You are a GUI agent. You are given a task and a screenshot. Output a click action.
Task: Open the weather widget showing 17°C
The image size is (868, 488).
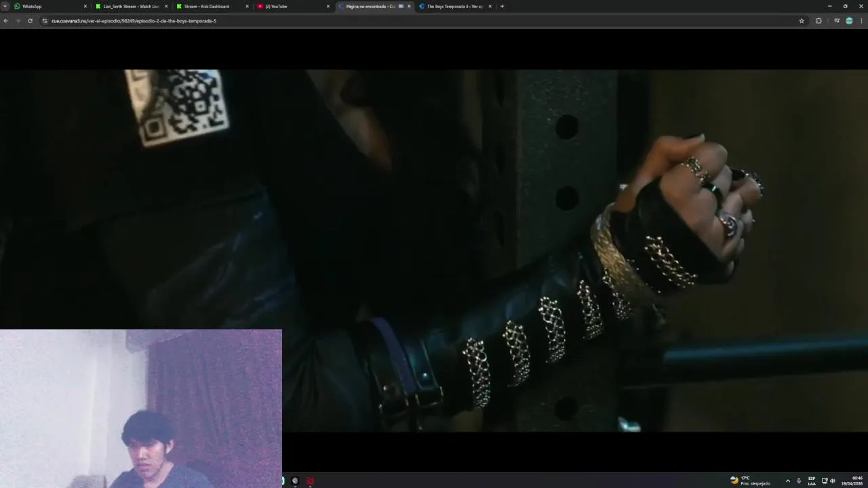point(750,481)
